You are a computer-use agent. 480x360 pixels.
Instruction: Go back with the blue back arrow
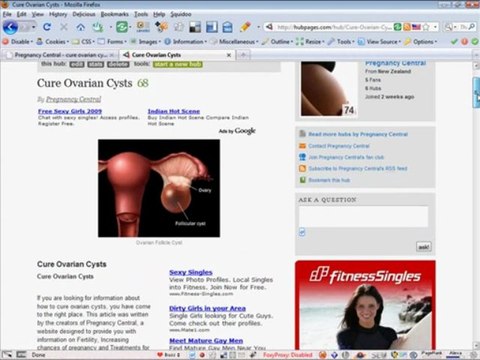point(10,27)
